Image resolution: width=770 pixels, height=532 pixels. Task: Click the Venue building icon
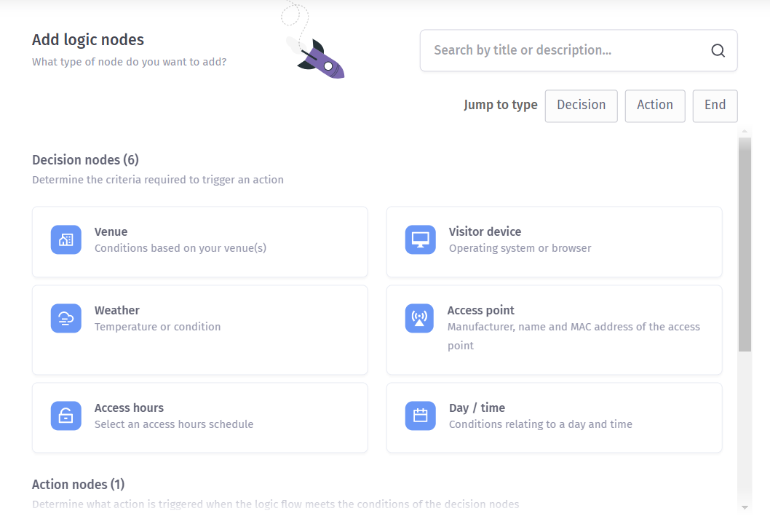tap(66, 240)
